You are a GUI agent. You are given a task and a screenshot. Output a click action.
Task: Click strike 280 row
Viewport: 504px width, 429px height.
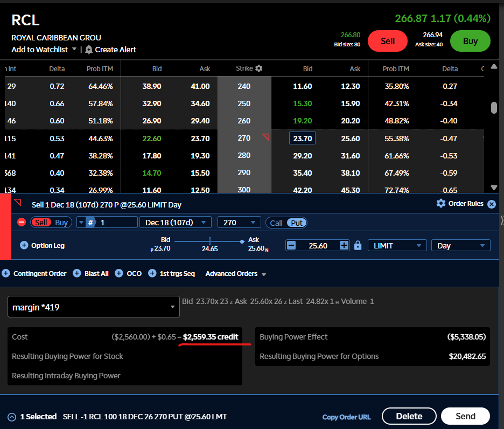point(244,155)
